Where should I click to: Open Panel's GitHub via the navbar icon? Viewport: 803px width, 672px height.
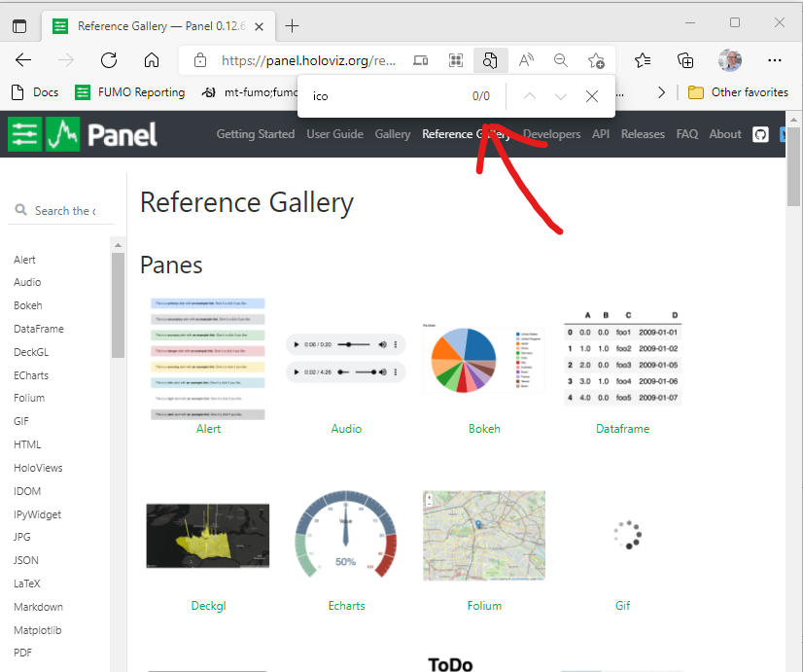[760, 134]
